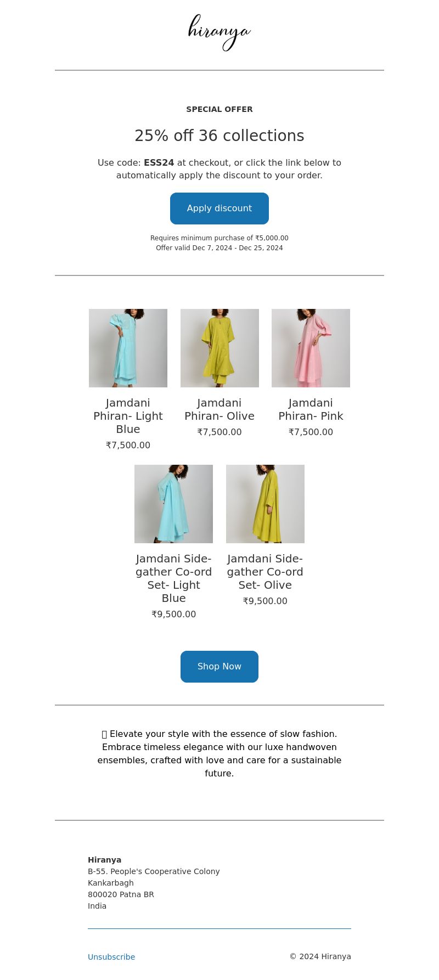Screen dimensions: 439x980
Task: Click the 25% off 36 collections heading
Action: 219,136
